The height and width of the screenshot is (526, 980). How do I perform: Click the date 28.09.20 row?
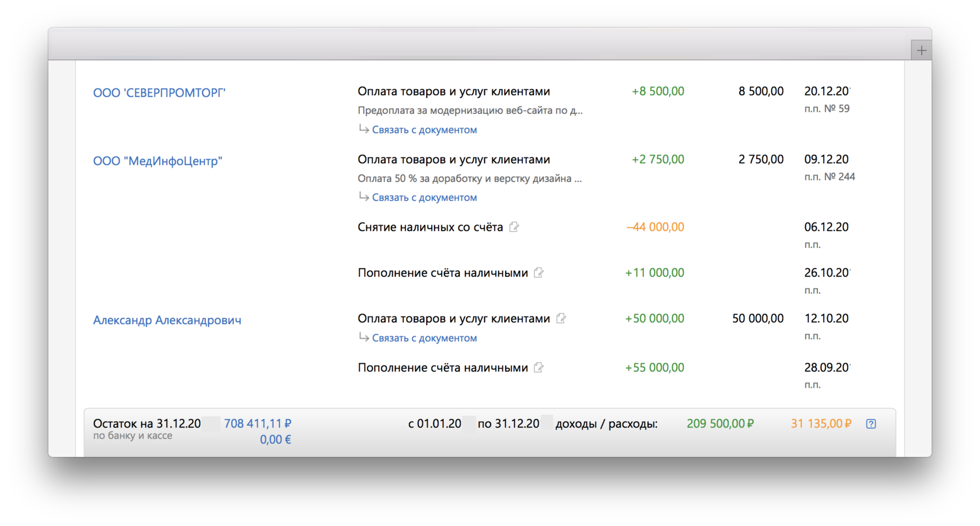click(x=827, y=367)
